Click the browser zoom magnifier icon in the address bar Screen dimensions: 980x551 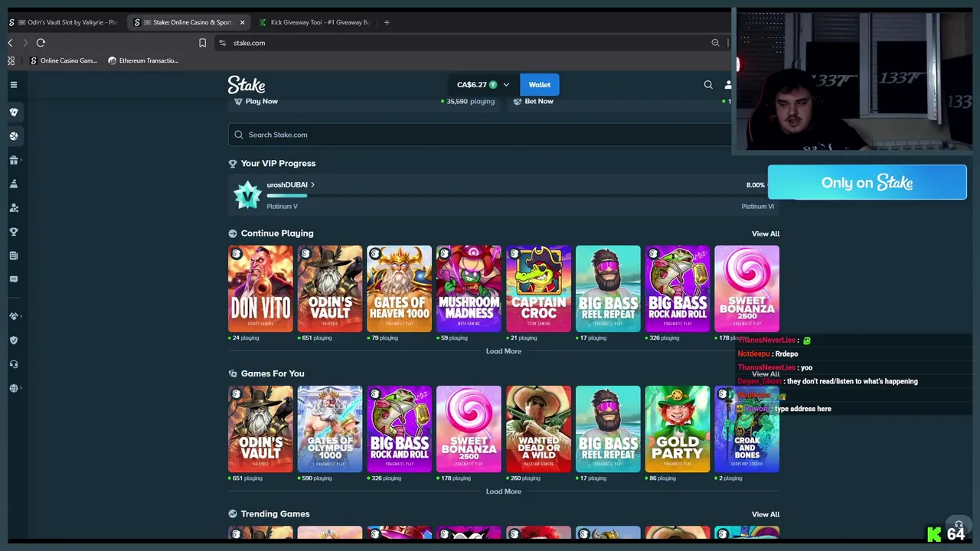tap(715, 43)
